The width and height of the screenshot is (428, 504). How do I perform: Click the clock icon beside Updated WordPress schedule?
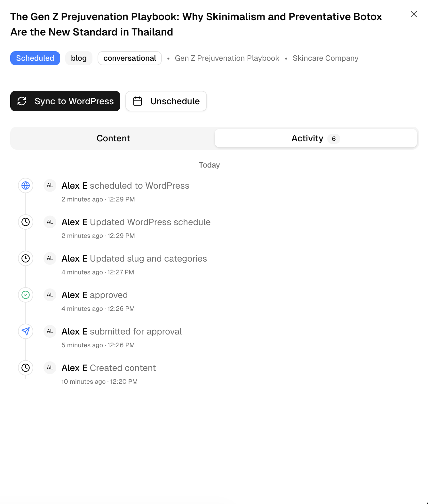click(25, 222)
